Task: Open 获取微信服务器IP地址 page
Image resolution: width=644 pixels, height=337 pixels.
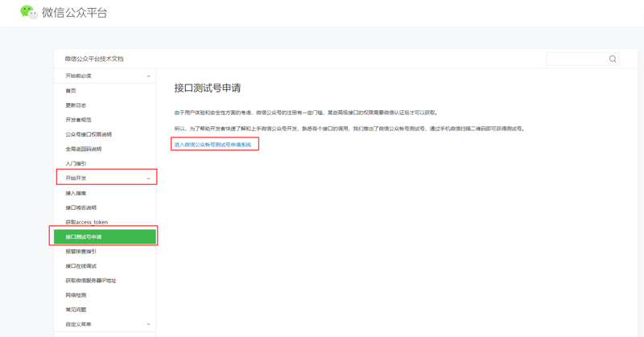Action: point(91,281)
